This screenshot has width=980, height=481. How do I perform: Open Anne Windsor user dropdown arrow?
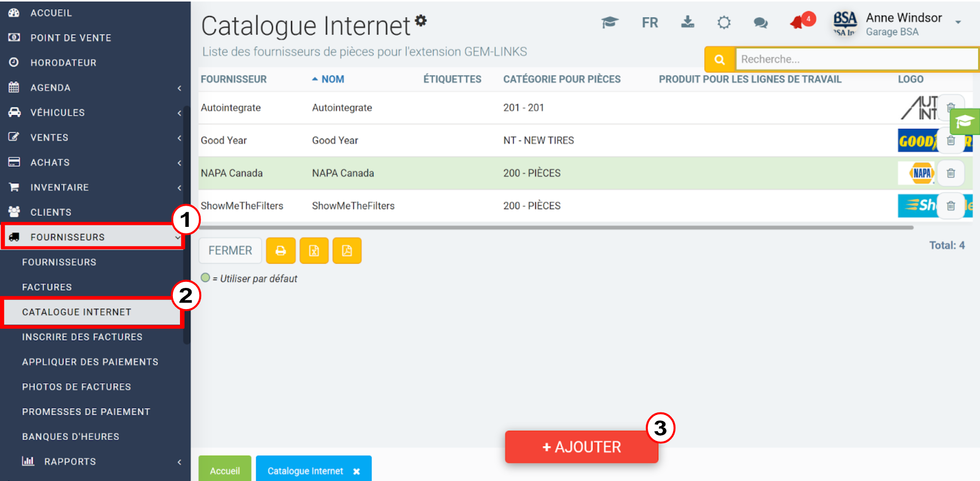point(958,23)
